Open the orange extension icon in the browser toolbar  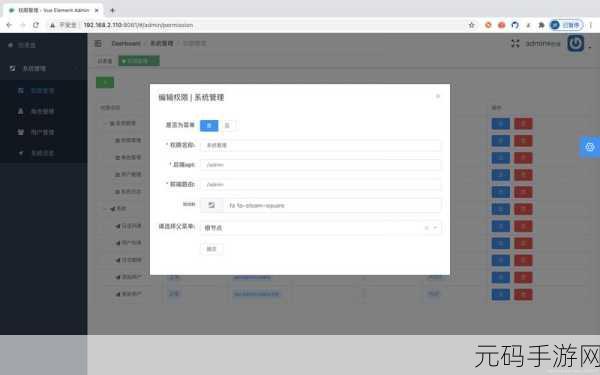click(488, 25)
